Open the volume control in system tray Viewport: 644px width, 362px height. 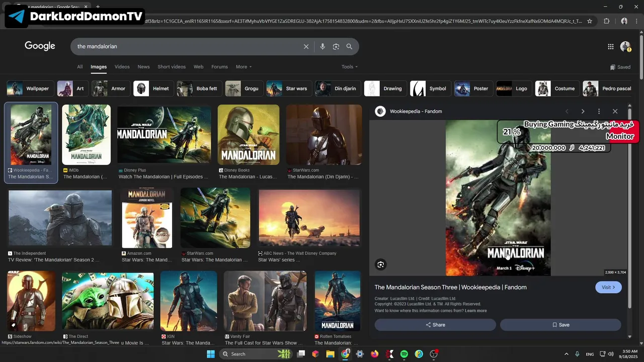coord(611,354)
